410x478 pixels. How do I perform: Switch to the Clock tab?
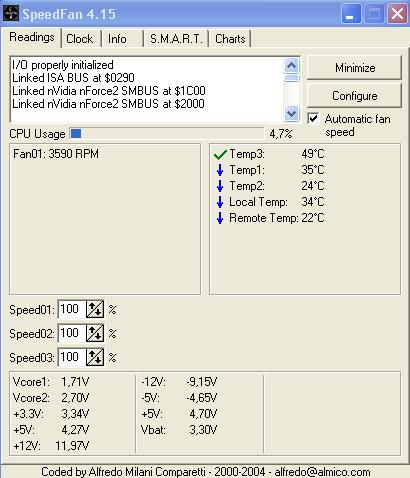pyautogui.click(x=80, y=39)
